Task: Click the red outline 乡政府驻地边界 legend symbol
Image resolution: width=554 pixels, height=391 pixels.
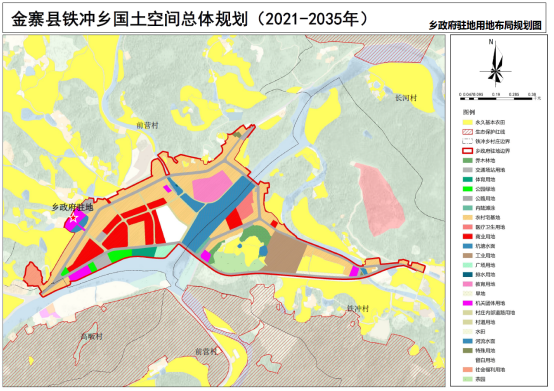Action: coord(467,151)
